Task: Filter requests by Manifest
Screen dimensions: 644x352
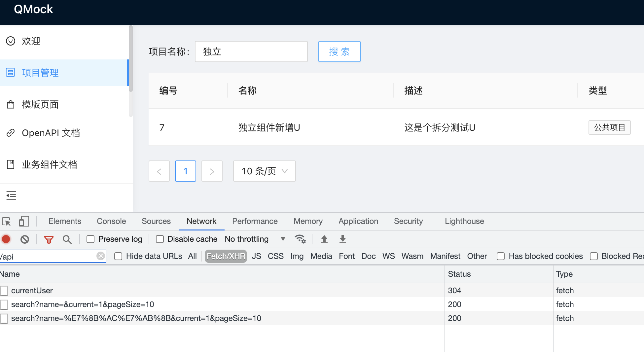Action: [x=445, y=256]
